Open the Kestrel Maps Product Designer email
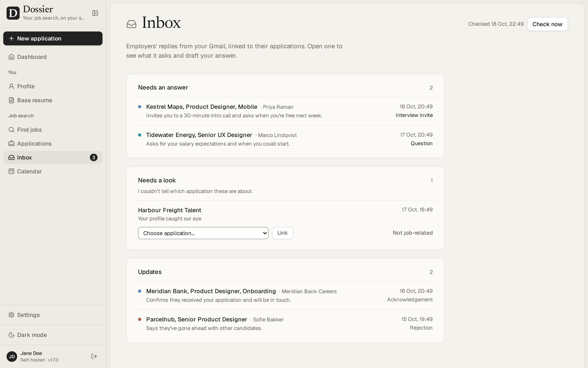This screenshot has height=368, width=588. pyautogui.click(x=285, y=111)
